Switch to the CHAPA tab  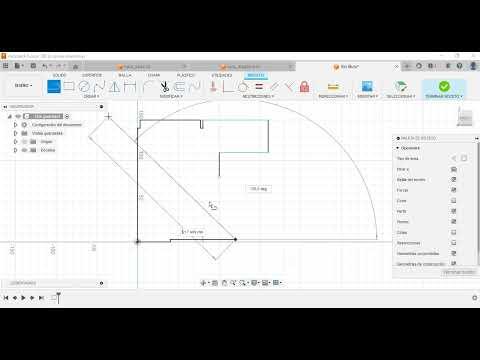coord(154,75)
